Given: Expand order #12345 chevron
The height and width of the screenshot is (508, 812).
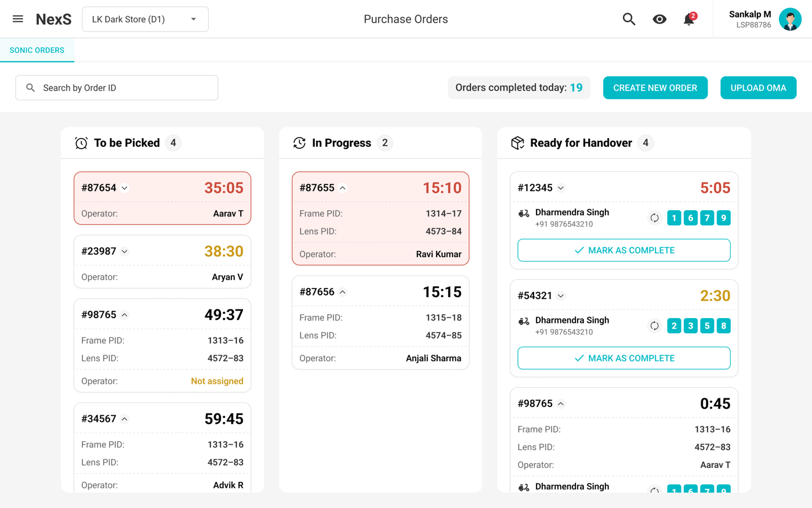Looking at the screenshot, I should tap(561, 188).
